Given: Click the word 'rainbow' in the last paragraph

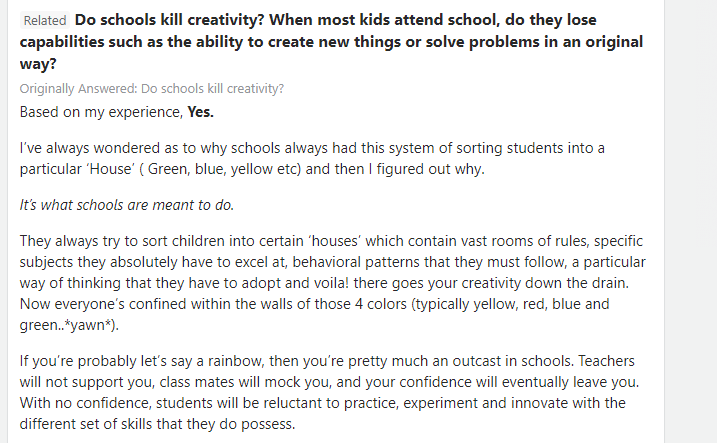Looking at the screenshot, I should coord(235,361).
